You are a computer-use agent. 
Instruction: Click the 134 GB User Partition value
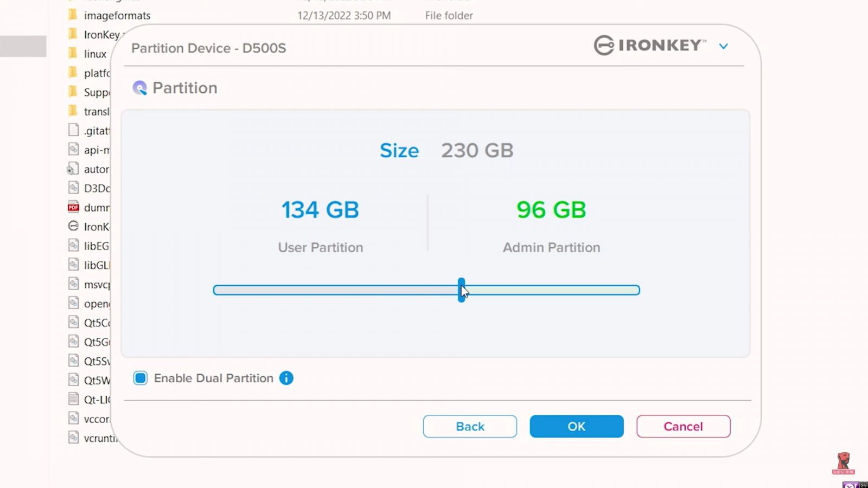pyautogui.click(x=320, y=210)
